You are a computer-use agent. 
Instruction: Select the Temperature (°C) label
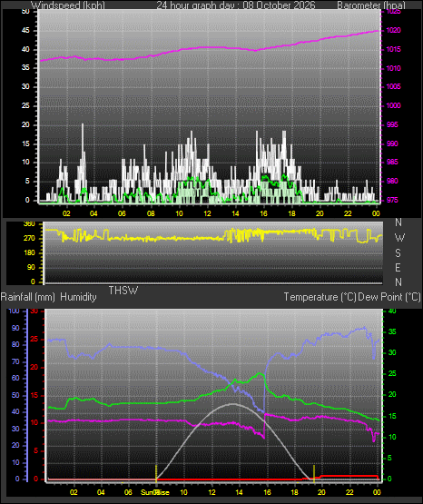pos(320,297)
